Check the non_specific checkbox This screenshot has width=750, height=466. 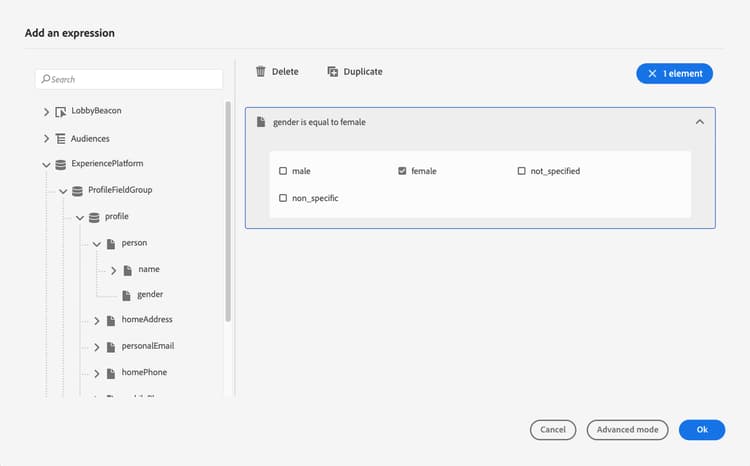(283, 198)
